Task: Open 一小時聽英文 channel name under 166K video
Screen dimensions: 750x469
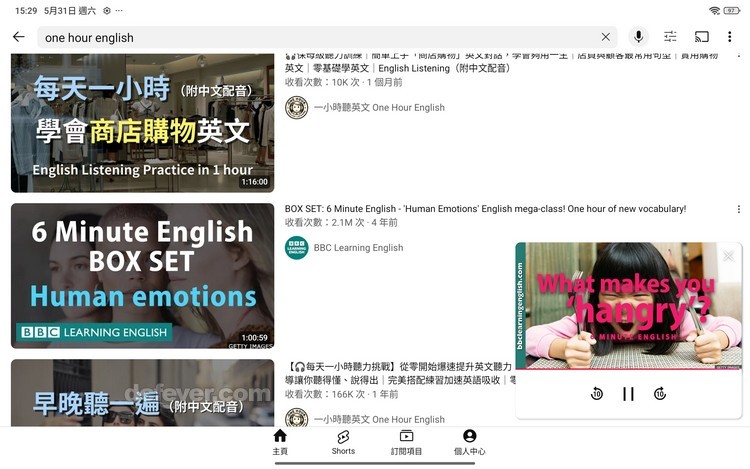Action: coord(379,419)
